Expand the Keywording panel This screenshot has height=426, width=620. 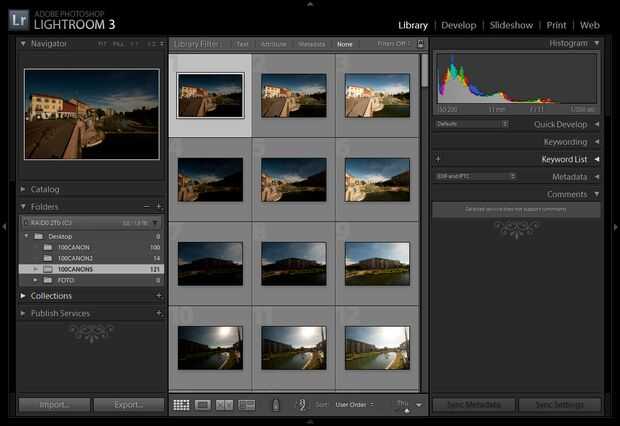[596, 142]
